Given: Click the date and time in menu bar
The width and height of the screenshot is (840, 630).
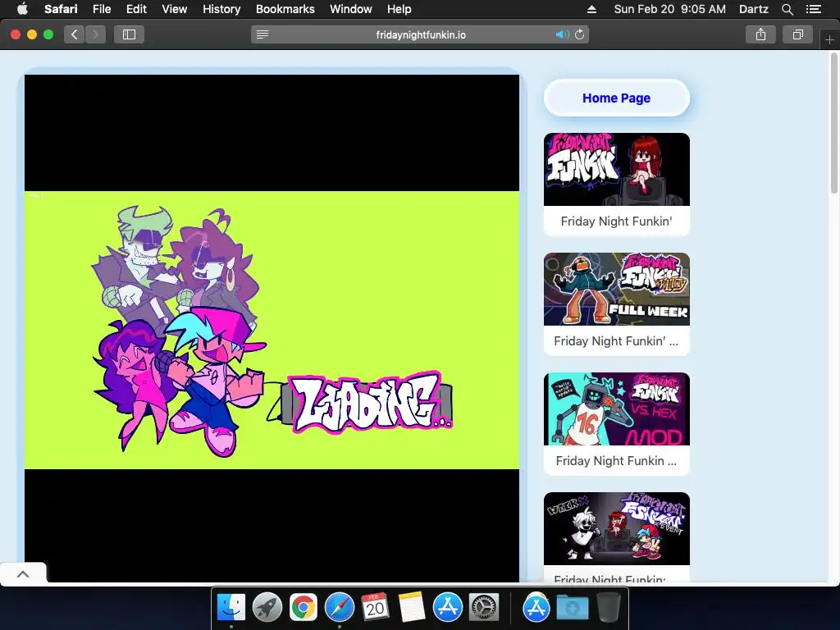Looking at the screenshot, I should pyautogui.click(x=669, y=8).
